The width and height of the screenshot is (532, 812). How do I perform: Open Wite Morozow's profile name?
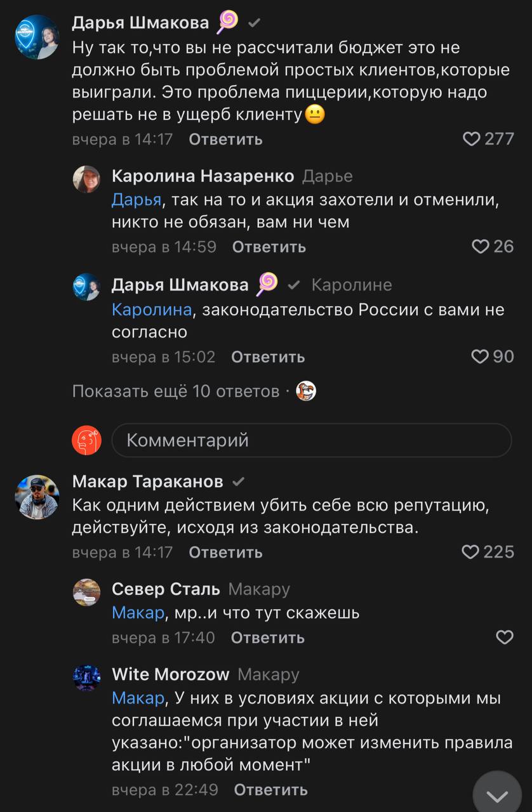(x=170, y=674)
